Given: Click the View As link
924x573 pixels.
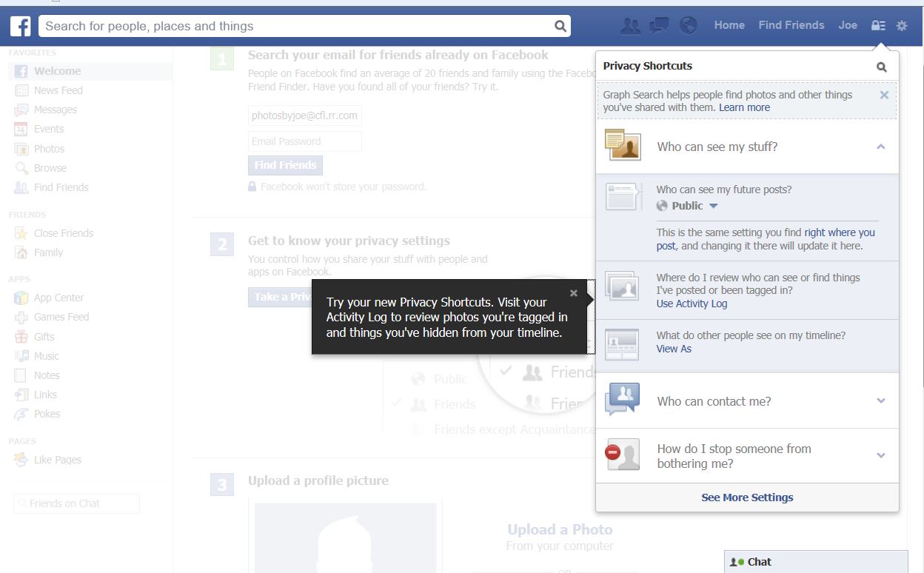Looking at the screenshot, I should pyautogui.click(x=674, y=349).
